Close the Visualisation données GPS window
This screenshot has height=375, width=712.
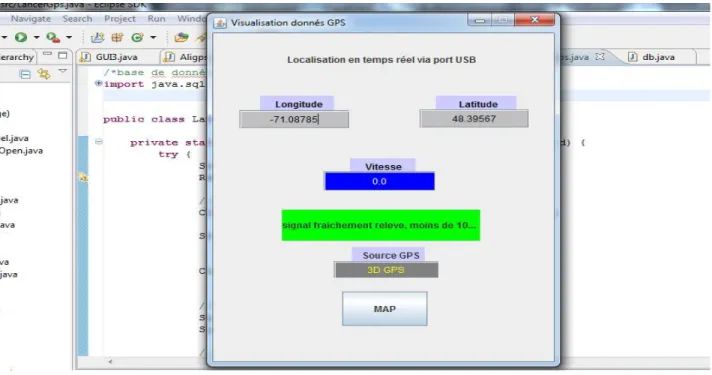coord(534,20)
